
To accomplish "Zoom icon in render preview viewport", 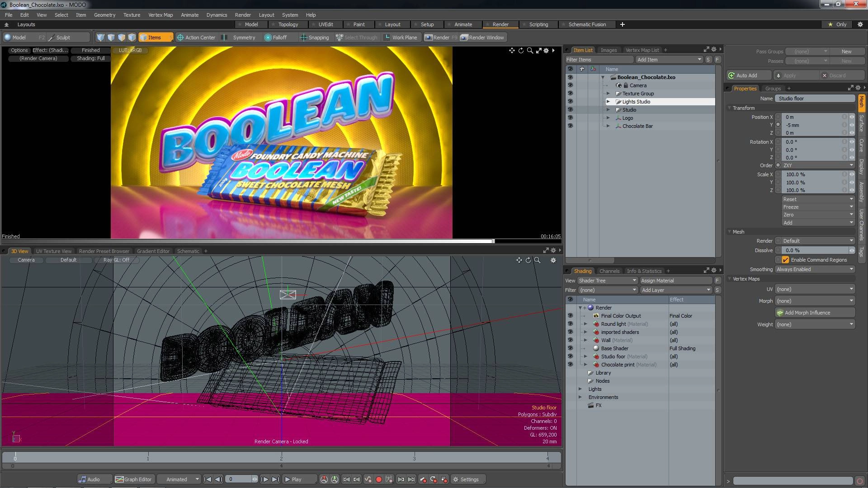I will [530, 51].
